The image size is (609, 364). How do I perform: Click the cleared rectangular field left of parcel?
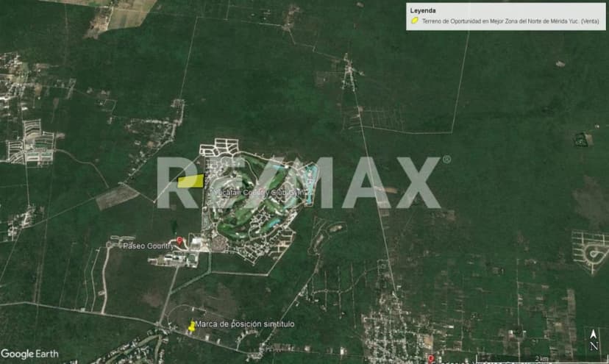point(116,196)
